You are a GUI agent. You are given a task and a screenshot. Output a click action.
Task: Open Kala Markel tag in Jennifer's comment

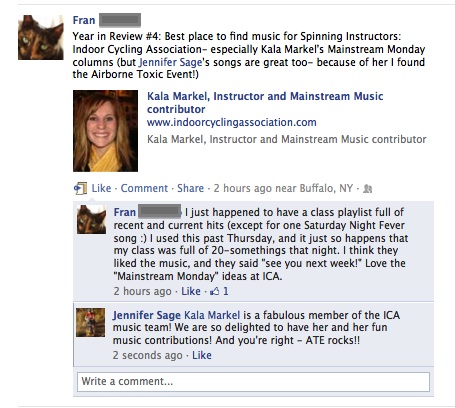[x=212, y=315]
